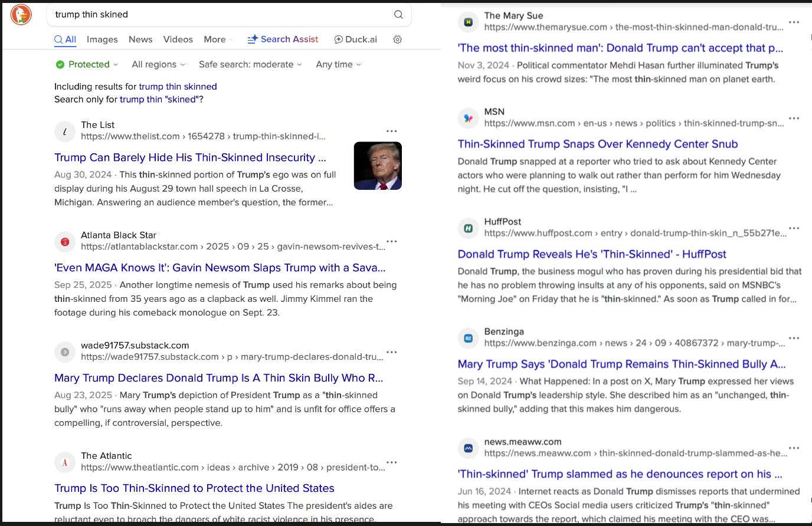Open 'Mary Trump Declares Donald Trump' substack result

click(218, 378)
